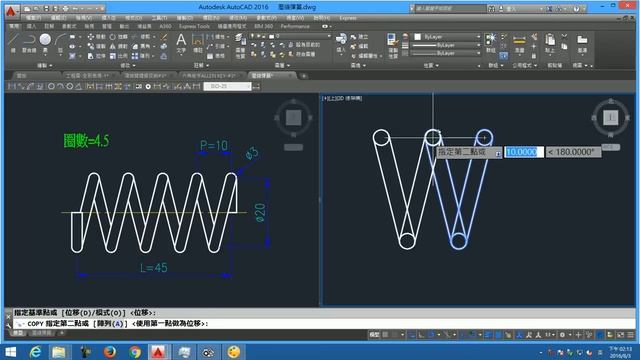Click the Array (陣列) tool
Screen dimensions: 640x360
click(141, 56)
